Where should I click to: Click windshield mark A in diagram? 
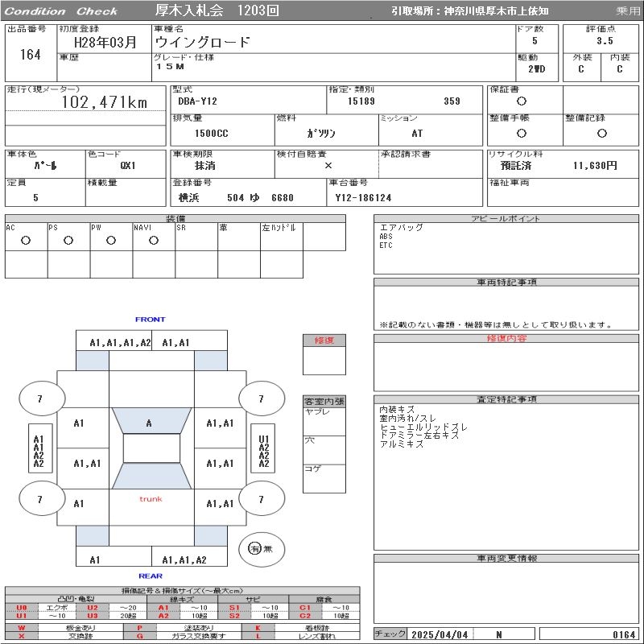point(149,423)
